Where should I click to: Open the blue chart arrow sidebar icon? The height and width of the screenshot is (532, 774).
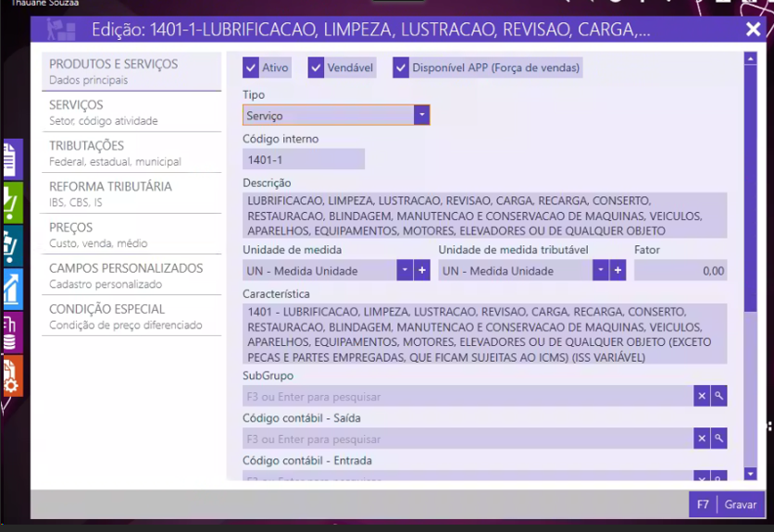click(x=11, y=289)
